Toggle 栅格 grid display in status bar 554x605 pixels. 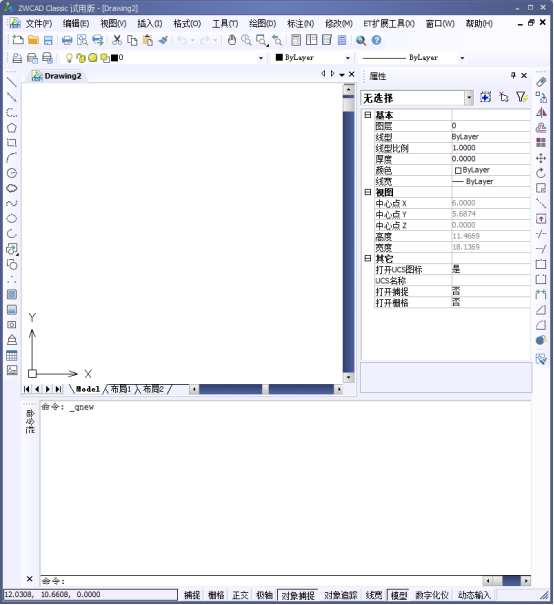pos(216,595)
